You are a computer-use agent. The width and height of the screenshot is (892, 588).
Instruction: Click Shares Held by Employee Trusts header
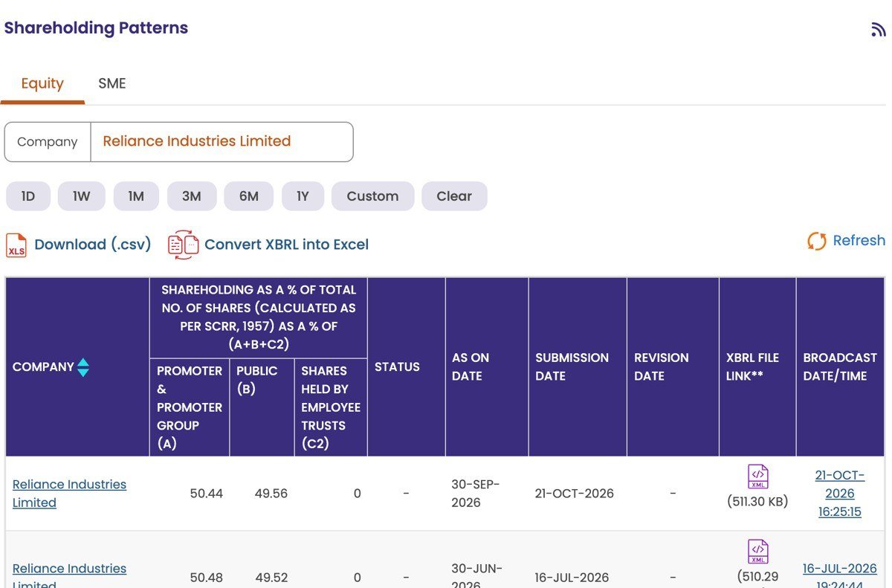coord(331,407)
